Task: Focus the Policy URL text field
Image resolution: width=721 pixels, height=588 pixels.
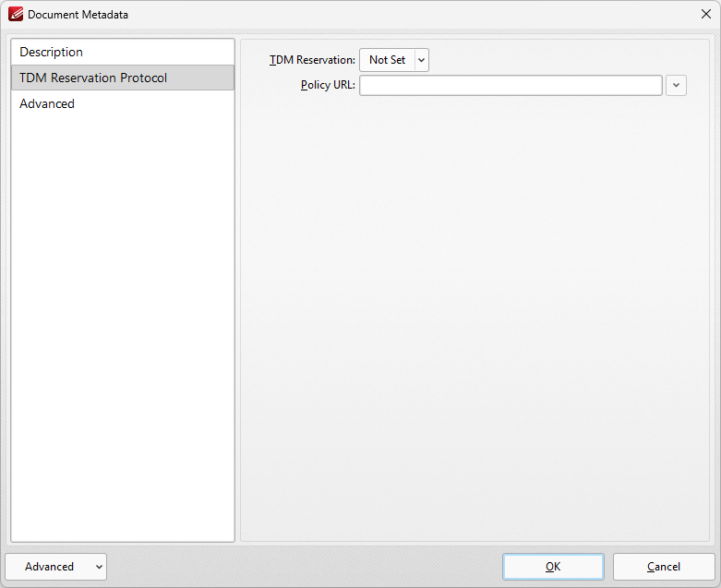Action: tap(510, 86)
